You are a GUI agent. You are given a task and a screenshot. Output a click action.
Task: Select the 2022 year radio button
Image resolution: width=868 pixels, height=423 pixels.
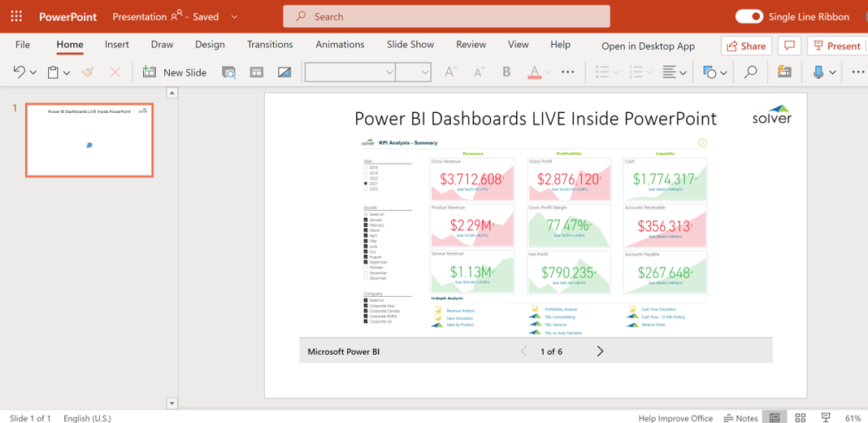[366, 190]
